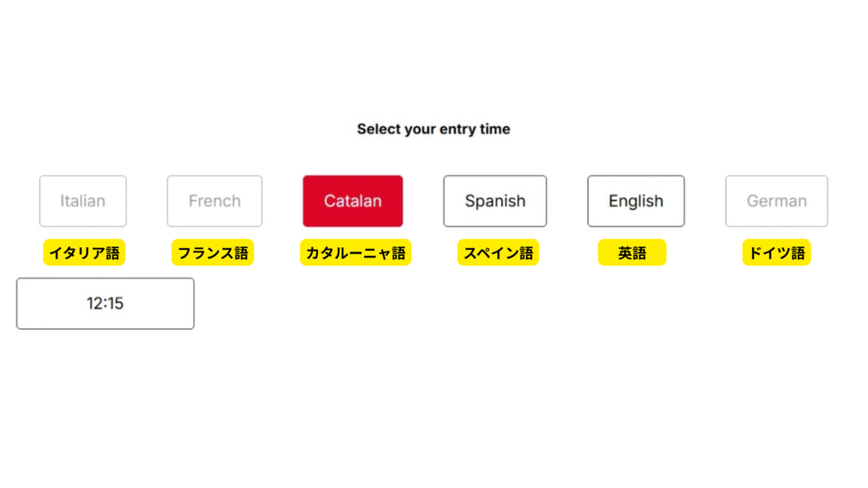The image size is (868, 488).
Task: Deselect the currently highlighted language button
Action: [353, 201]
